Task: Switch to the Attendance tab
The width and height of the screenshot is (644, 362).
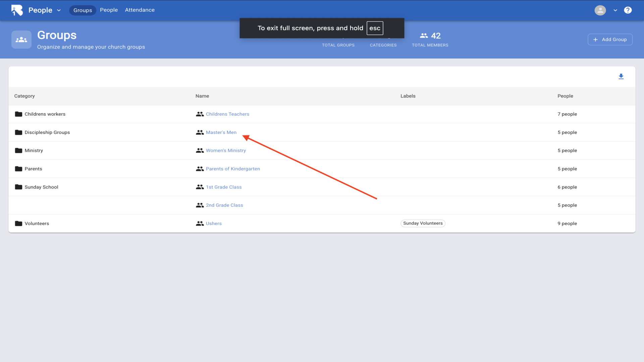Action: click(140, 10)
